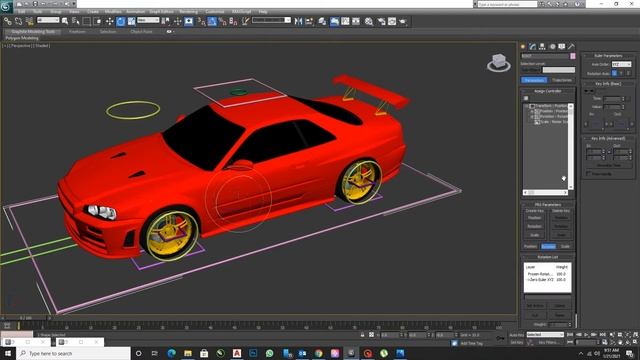The width and height of the screenshot is (640, 360).
Task: Open the Modifiers menu
Action: (113, 11)
